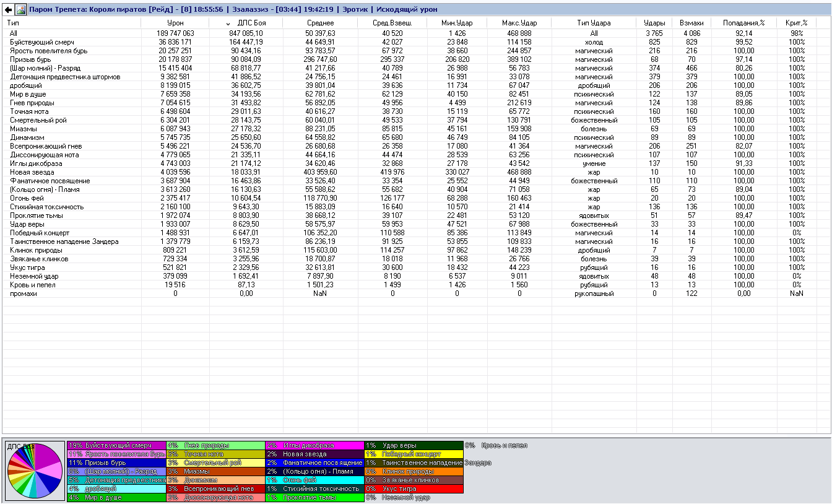832x504 pixels.
Task: Click the picture icon next to back arrow
Action: (21, 9)
